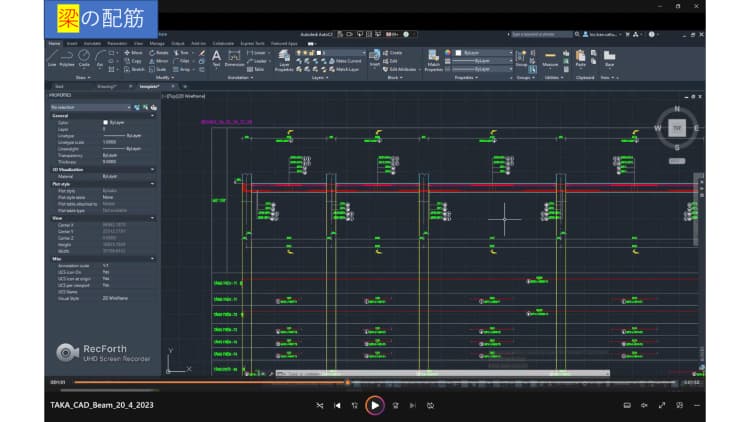Click the video seek bar progress handle
Viewport: 750px width, 422px height.
348,382
